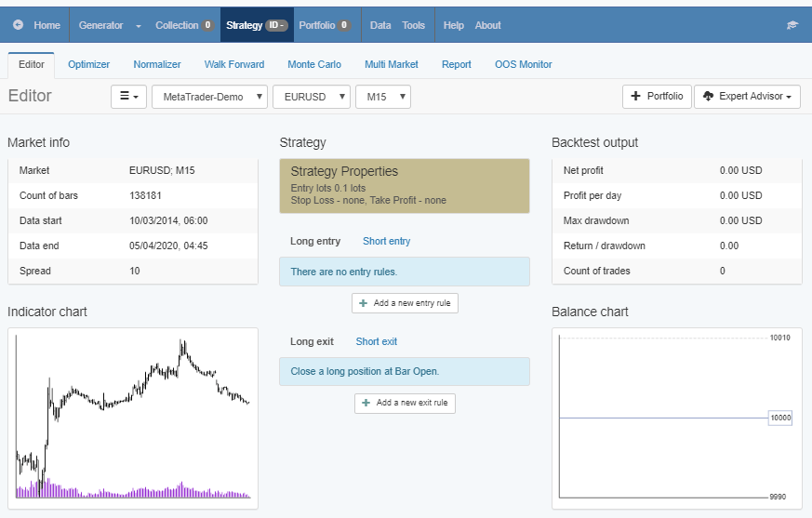Switch to the Optimizer tab

click(x=88, y=64)
